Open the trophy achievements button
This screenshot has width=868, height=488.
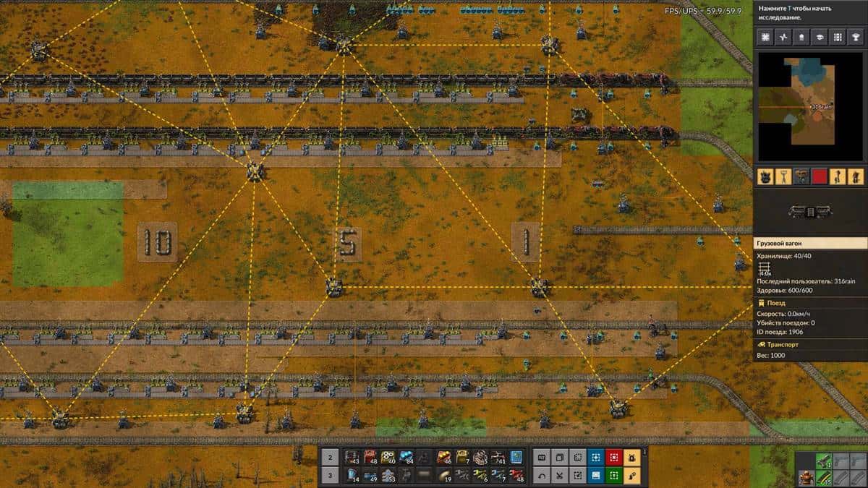pos(856,37)
